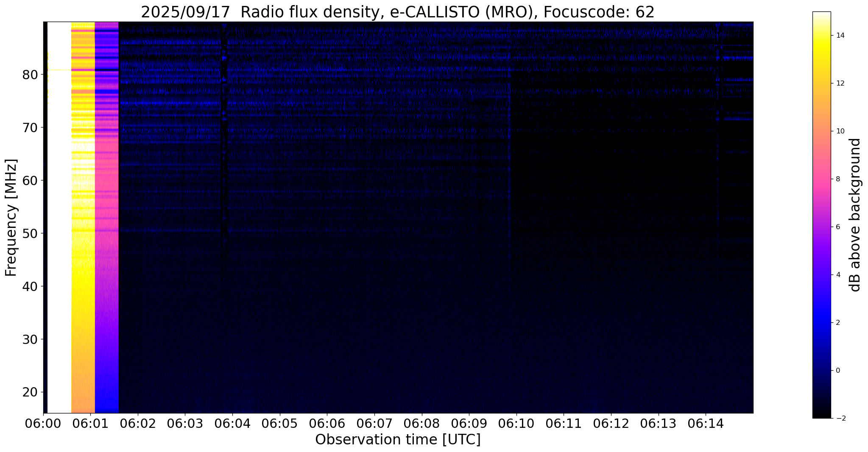Click the 80 MHz frequency tick label

[30, 75]
